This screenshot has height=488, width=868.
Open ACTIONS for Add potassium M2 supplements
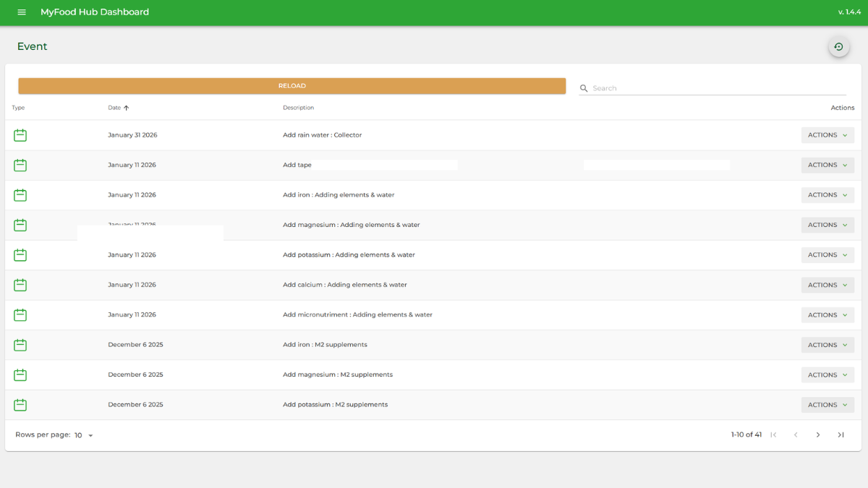pos(827,405)
